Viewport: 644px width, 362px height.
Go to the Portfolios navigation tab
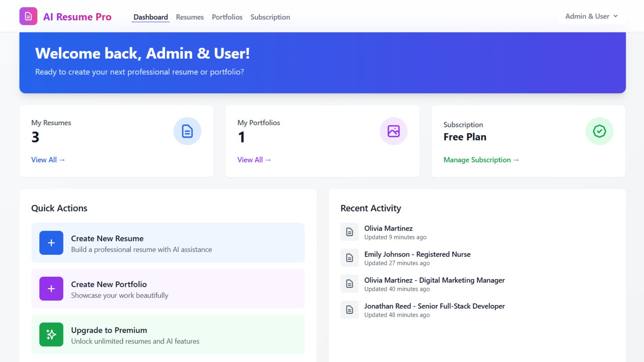(x=227, y=17)
